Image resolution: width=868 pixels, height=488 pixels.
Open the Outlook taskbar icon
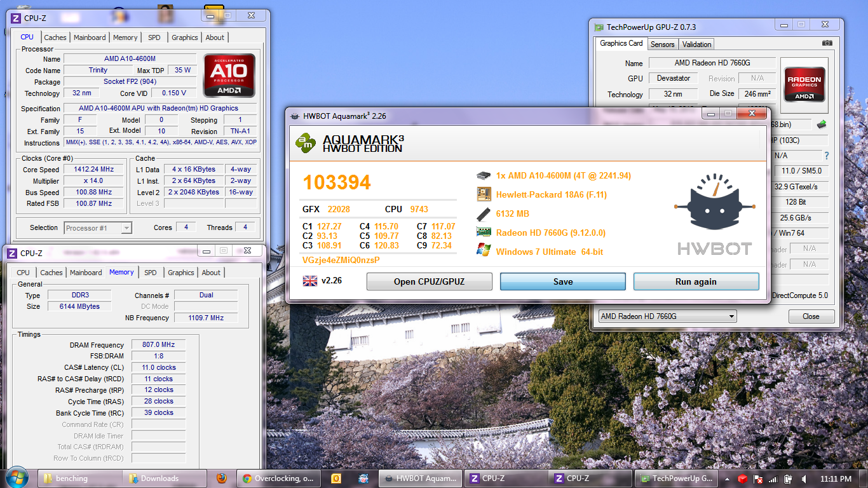[336, 478]
